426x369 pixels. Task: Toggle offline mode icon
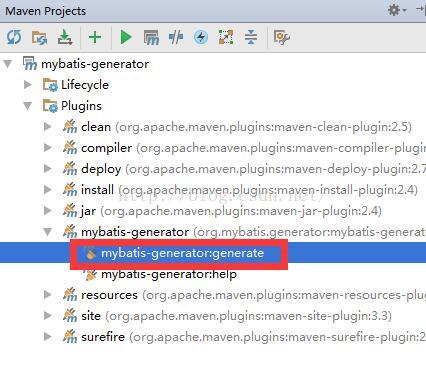pyautogui.click(x=176, y=37)
